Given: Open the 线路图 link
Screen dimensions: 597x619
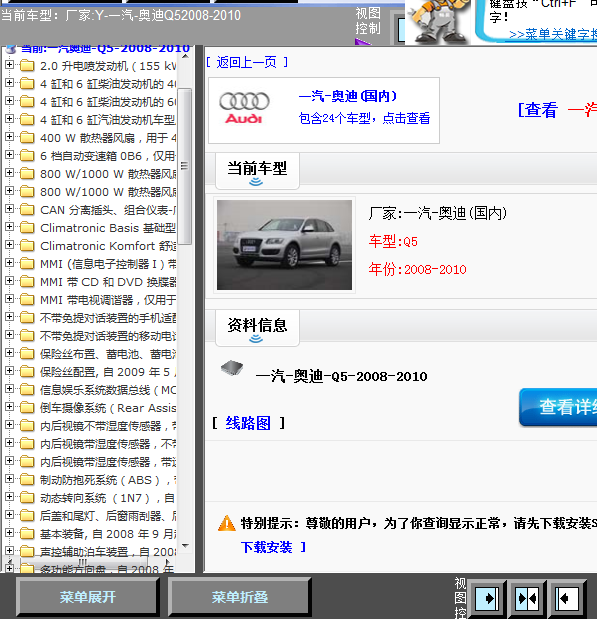Looking at the screenshot, I should click(248, 423).
